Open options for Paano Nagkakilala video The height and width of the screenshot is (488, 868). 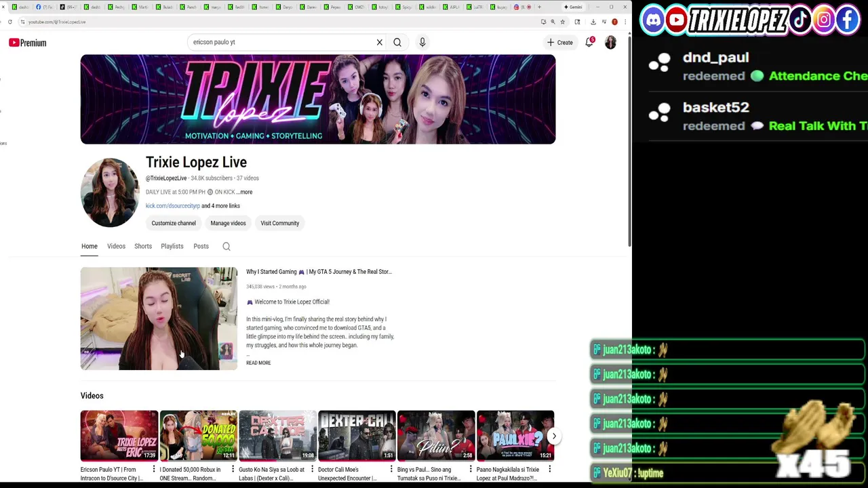tap(550, 469)
